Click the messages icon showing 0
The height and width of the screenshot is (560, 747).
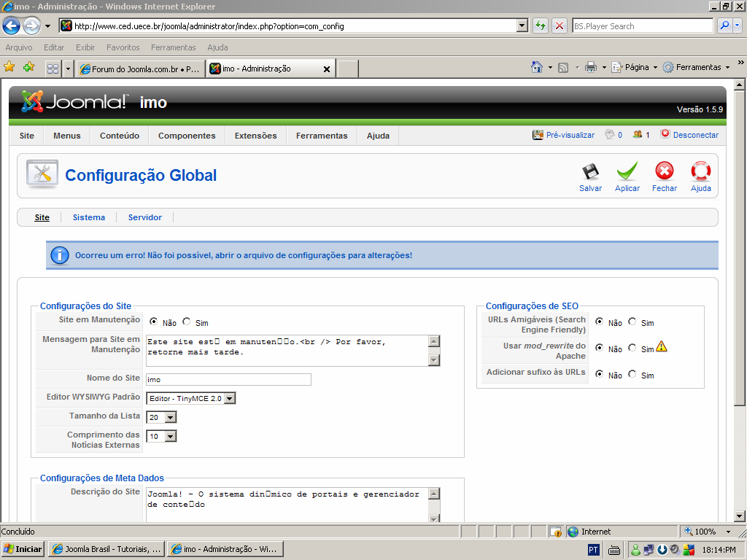coord(610,134)
